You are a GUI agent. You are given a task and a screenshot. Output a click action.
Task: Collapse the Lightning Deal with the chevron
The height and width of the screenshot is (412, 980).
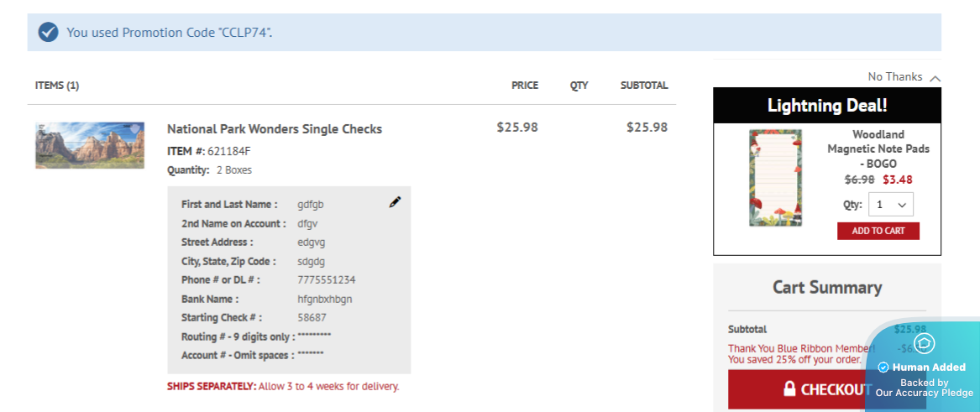[x=935, y=78]
